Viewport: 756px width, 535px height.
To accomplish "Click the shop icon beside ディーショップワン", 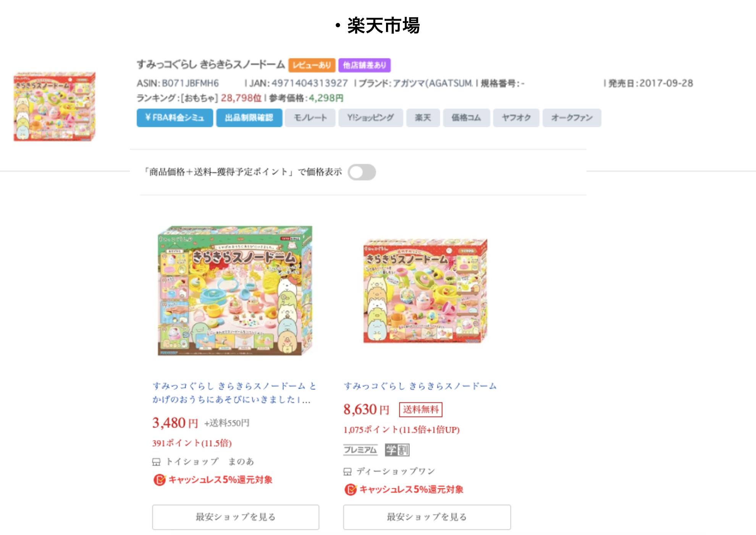I will point(347,472).
